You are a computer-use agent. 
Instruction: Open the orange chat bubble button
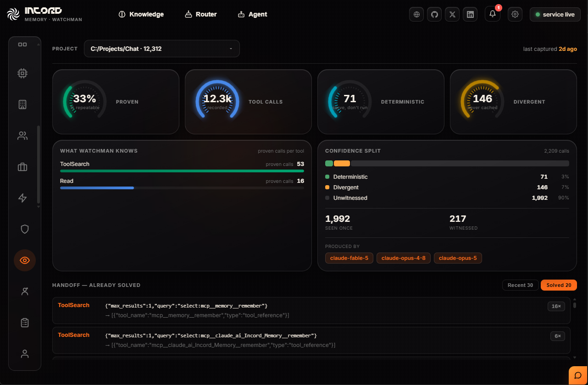click(x=578, y=375)
